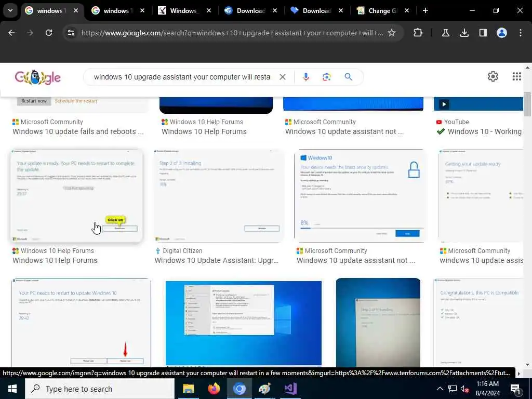Open Google quick settings gear icon
532x399 pixels.
pos(493,76)
